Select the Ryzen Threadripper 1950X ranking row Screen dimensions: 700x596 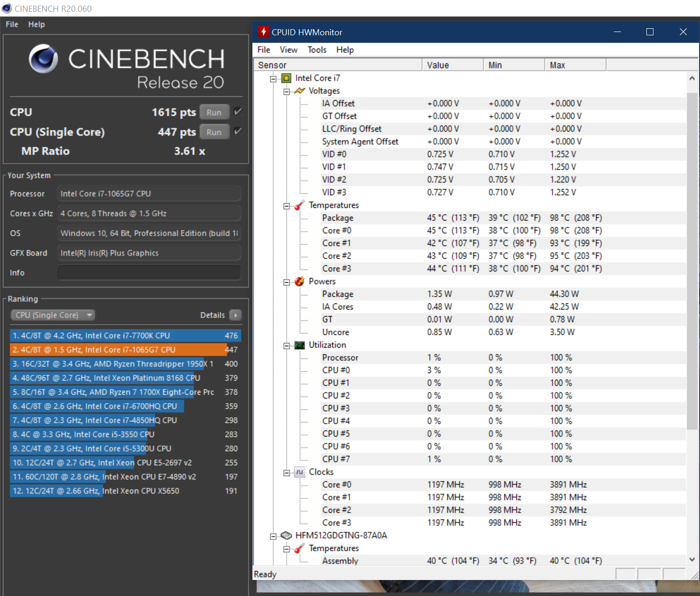[x=126, y=364]
